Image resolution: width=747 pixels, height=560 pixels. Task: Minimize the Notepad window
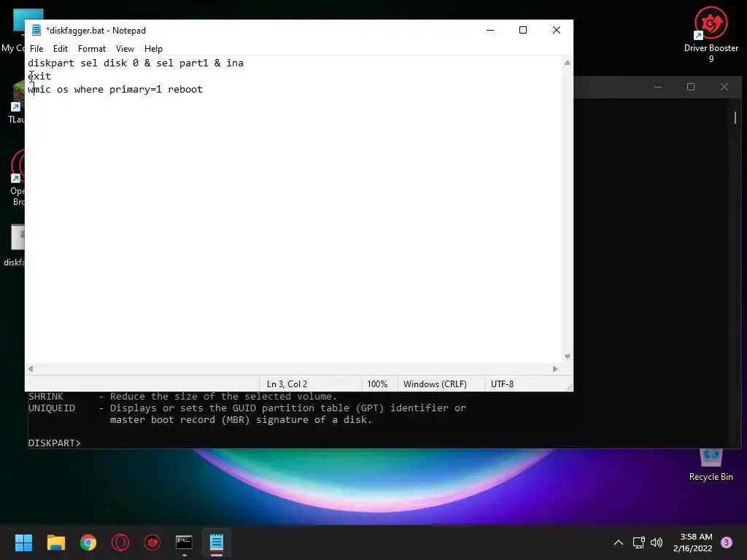[x=490, y=30]
